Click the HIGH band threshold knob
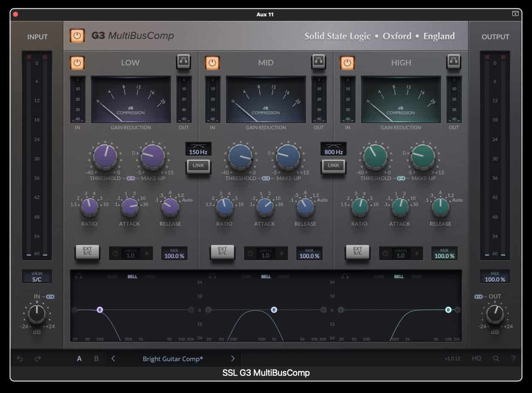Screen dimensions: 532x393 (375, 157)
